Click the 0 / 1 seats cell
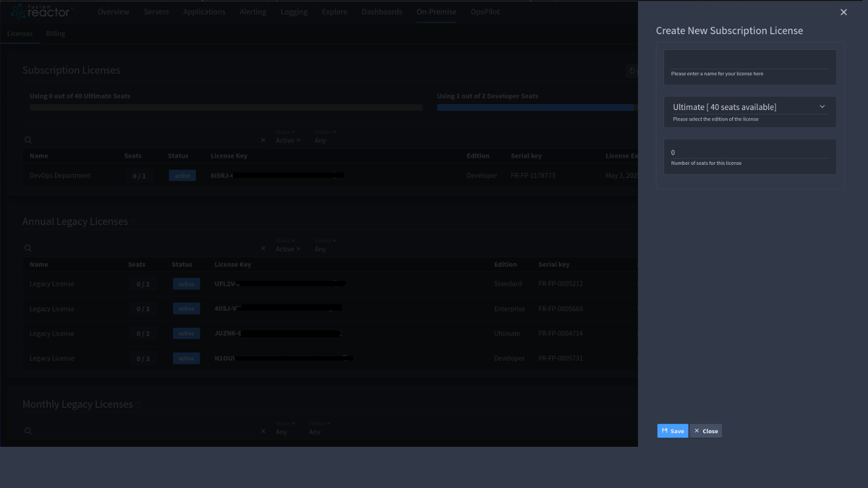This screenshot has width=868, height=488. click(139, 176)
